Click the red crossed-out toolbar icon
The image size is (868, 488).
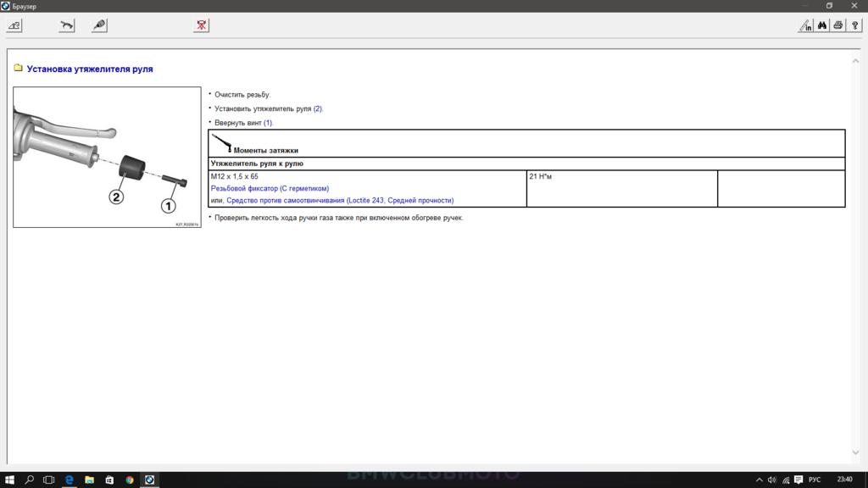click(x=201, y=25)
